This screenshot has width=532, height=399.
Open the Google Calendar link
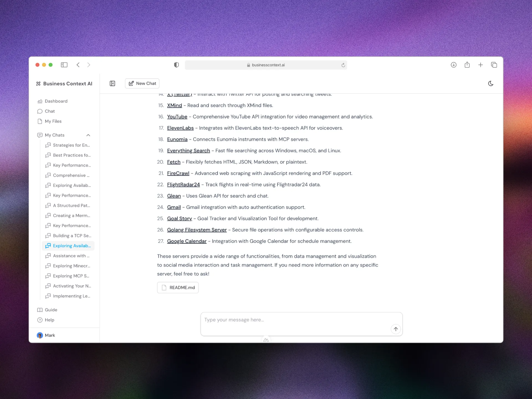pyautogui.click(x=187, y=241)
